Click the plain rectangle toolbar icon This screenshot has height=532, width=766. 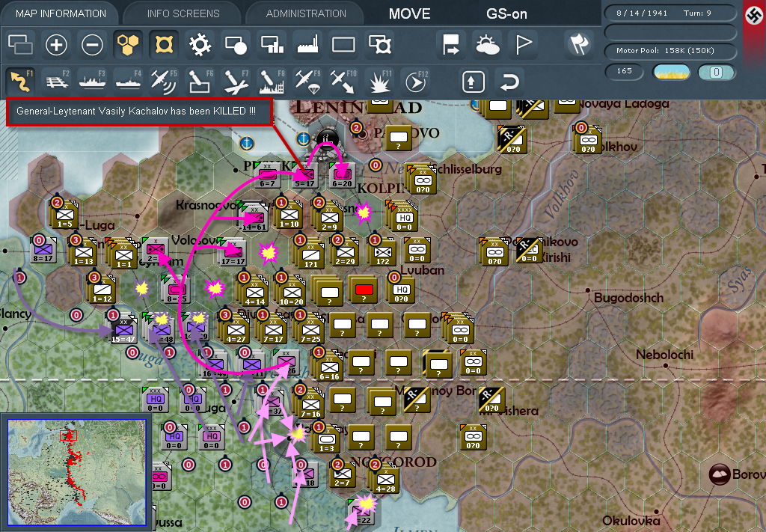coord(343,45)
